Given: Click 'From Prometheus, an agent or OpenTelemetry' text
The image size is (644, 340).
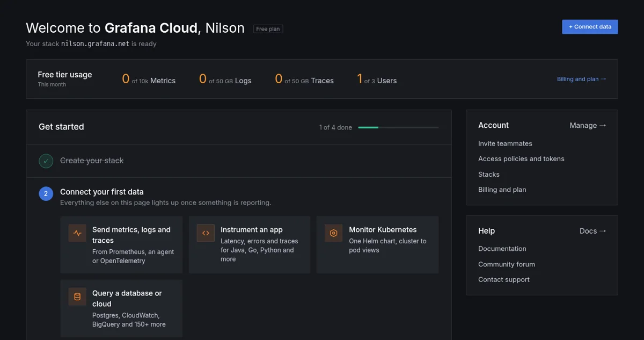Looking at the screenshot, I should (x=133, y=256).
